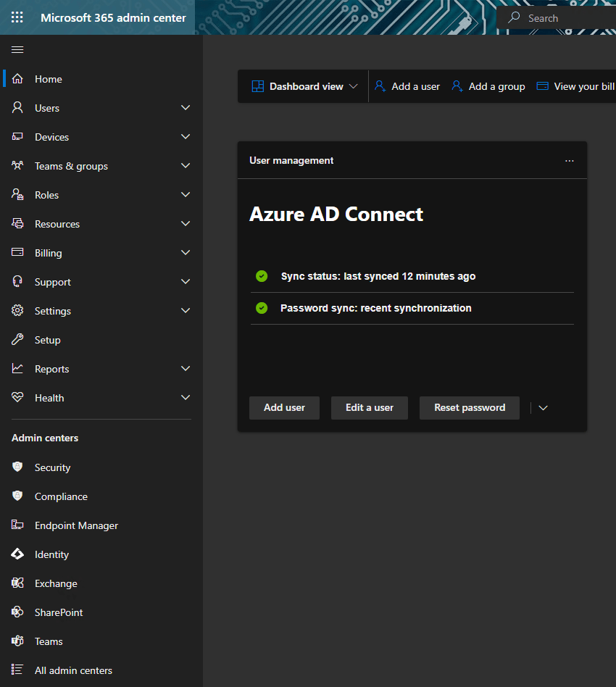Click the SharePoint admin center icon
This screenshot has height=687, width=616.
[18, 612]
